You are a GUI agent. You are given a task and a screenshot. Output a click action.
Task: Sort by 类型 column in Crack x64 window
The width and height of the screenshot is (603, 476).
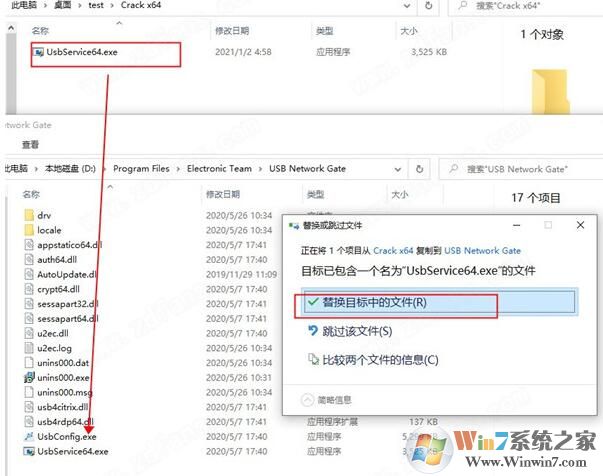[x=324, y=31]
